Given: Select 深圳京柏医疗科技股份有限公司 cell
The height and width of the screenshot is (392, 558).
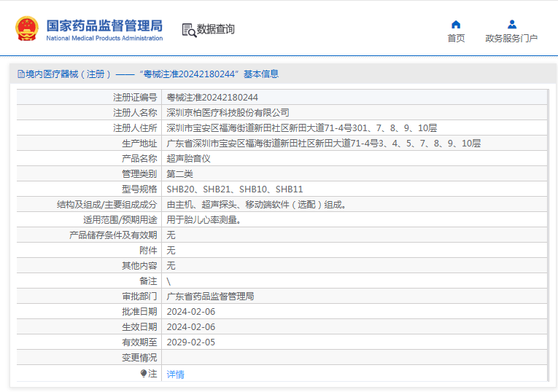Looking at the screenshot, I should pyautogui.click(x=228, y=113).
